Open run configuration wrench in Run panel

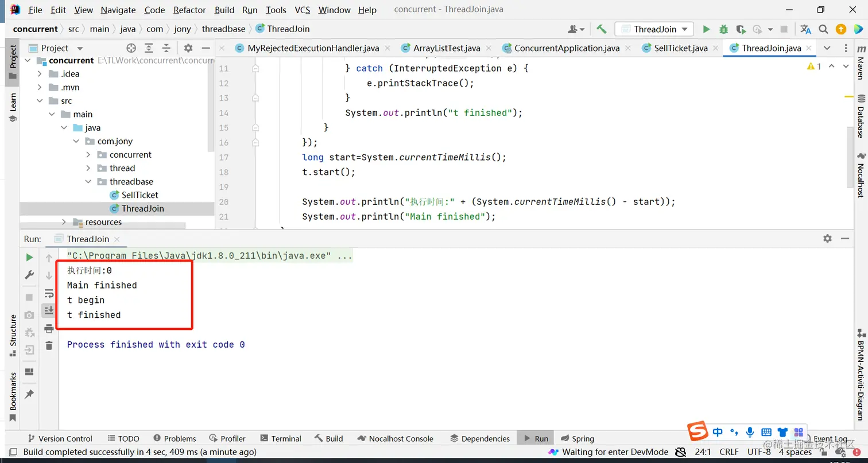(29, 275)
